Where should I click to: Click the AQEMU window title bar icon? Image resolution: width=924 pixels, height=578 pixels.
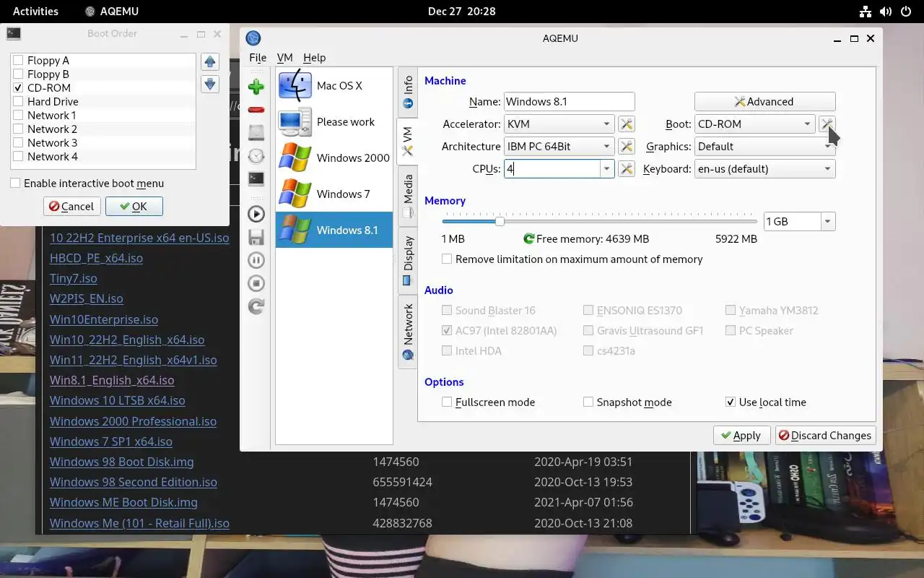(253, 38)
